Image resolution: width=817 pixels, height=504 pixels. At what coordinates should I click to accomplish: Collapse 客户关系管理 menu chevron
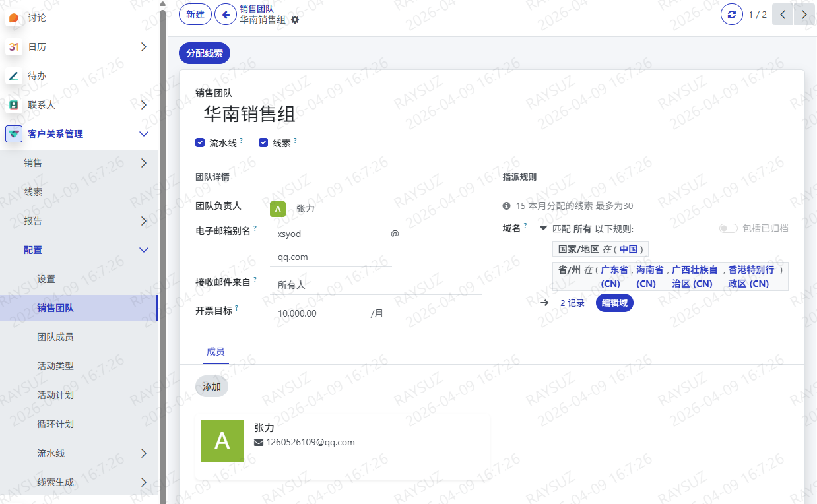pos(144,134)
